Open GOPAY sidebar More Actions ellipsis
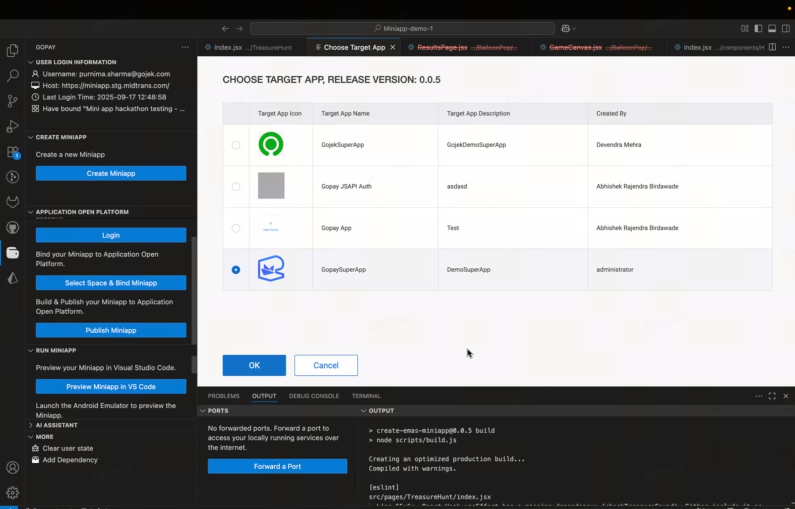This screenshot has height=509, width=795. point(185,47)
